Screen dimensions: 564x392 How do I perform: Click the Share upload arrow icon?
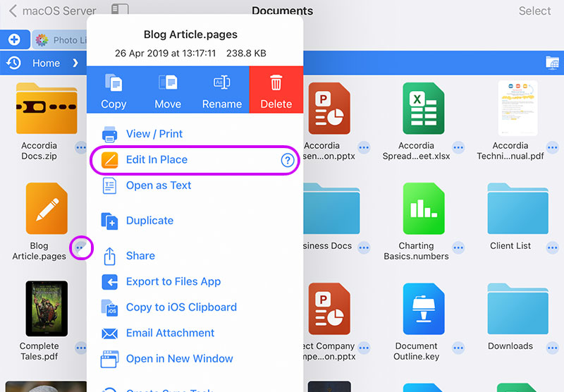pos(109,256)
